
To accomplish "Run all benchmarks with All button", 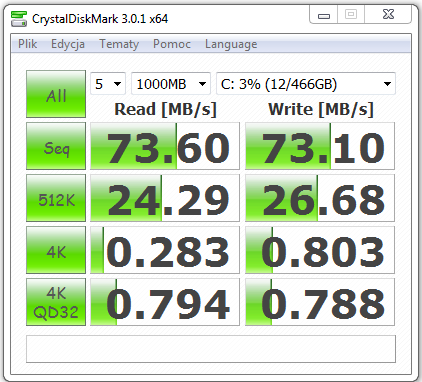I will click(56, 94).
